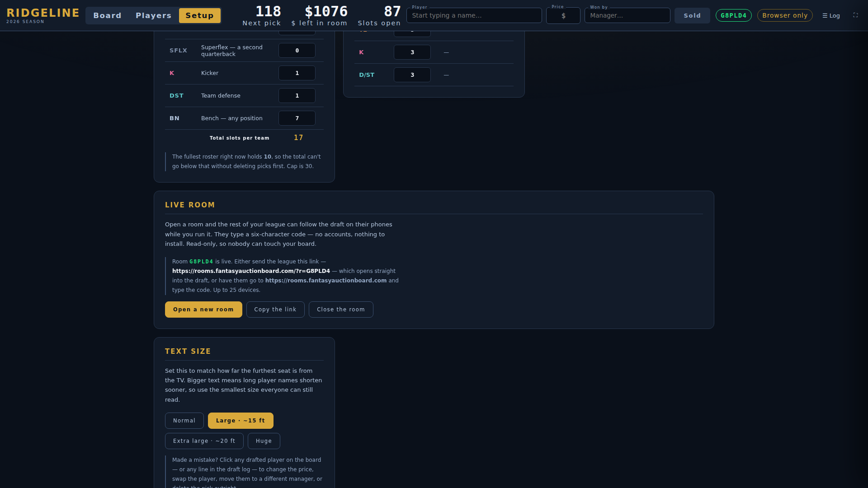Open the draft Log panel
The width and height of the screenshot is (868, 488).
coord(831,15)
